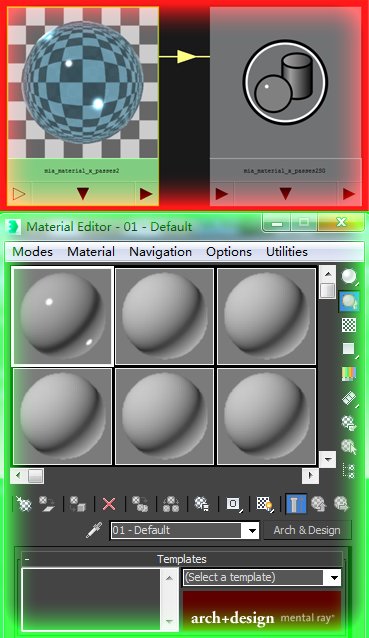The height and width of the screenshot is (638, 369).
Task: Click sample slots vertical scroll down arrow
Action: 328,459
